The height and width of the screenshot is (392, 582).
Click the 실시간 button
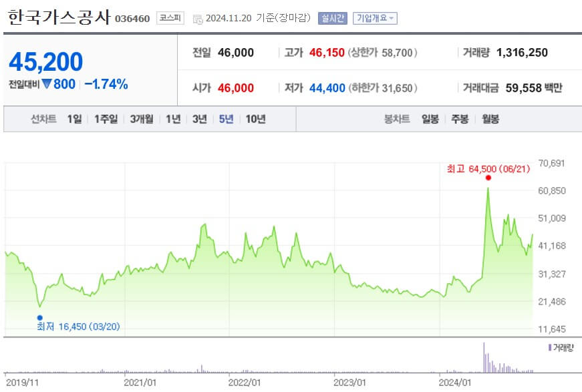[x=332, y=18]
